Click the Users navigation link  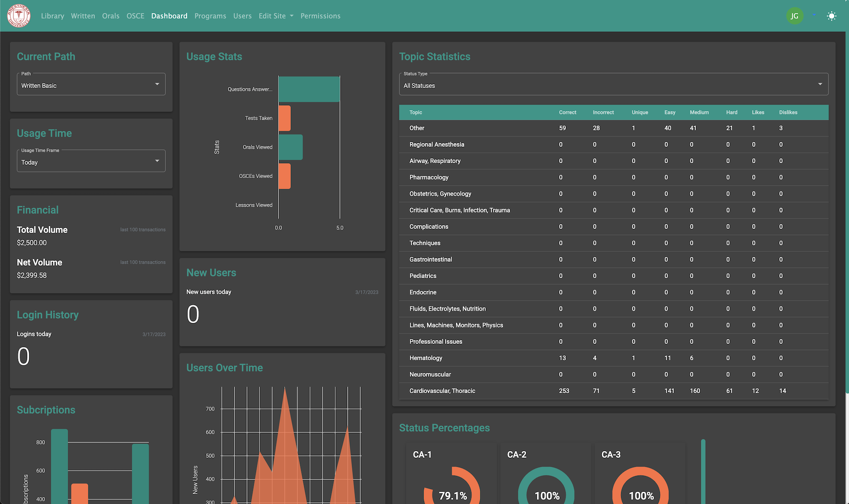point(242,16)
